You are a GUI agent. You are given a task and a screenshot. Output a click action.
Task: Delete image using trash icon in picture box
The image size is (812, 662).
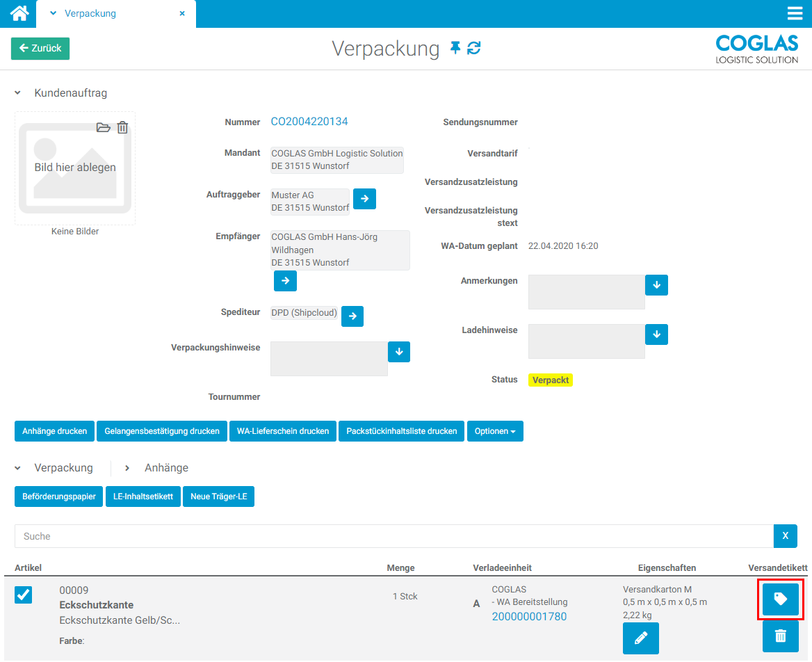[x=122, y=127]
